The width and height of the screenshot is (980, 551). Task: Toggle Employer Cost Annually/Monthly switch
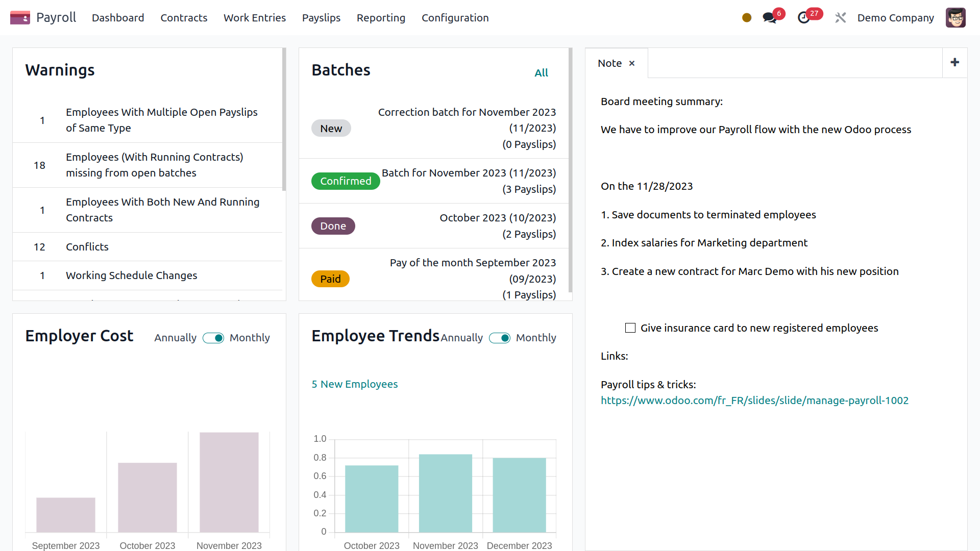(213, 338)
